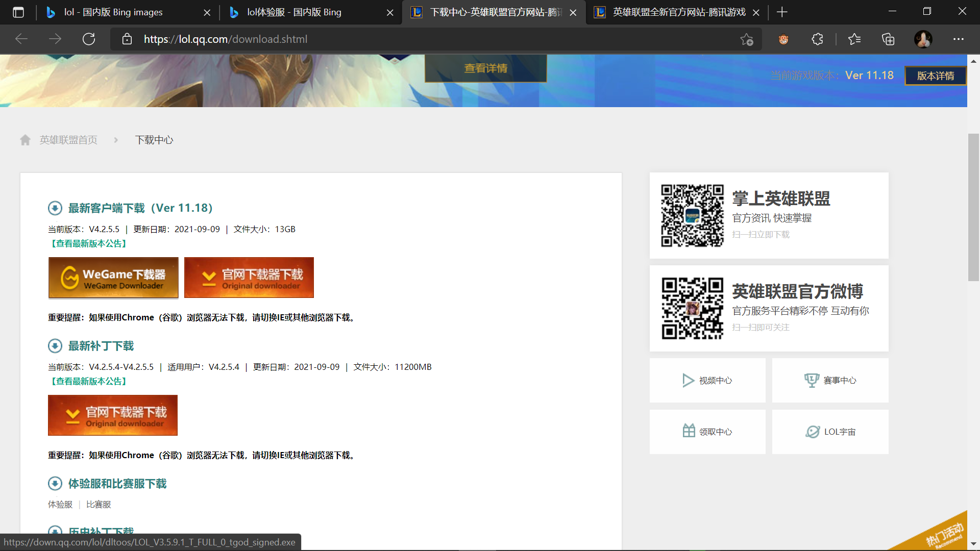Image resolution: width=980 pixels, height=551 pixels.
Task: Click the page vertical scrollbar thumb
Action: pos(973,207)
